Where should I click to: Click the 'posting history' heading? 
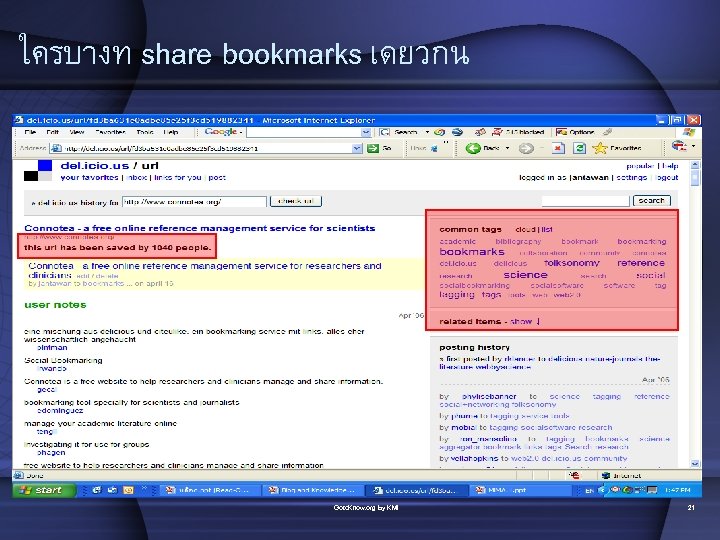pyautogui.click(x=474, y=347)
